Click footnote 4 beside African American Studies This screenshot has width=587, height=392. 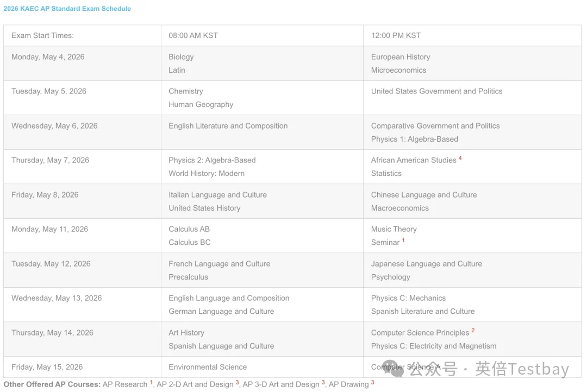tap(460, 158)
